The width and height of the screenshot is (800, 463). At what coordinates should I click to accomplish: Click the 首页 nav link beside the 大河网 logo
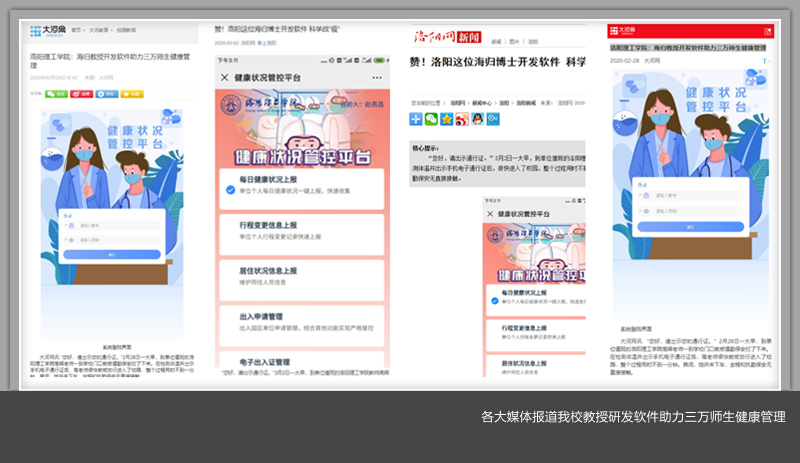[76, 30]
